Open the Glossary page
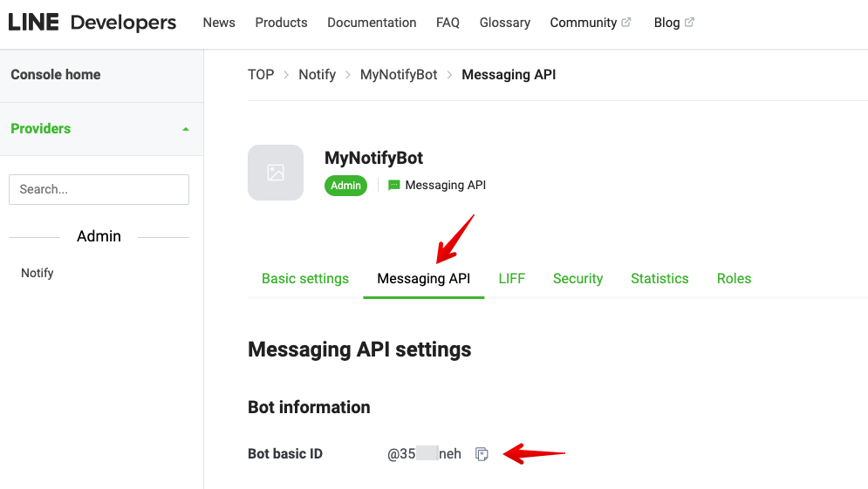The width and height of the screenshot is (868, 489). tap(505, 23)
